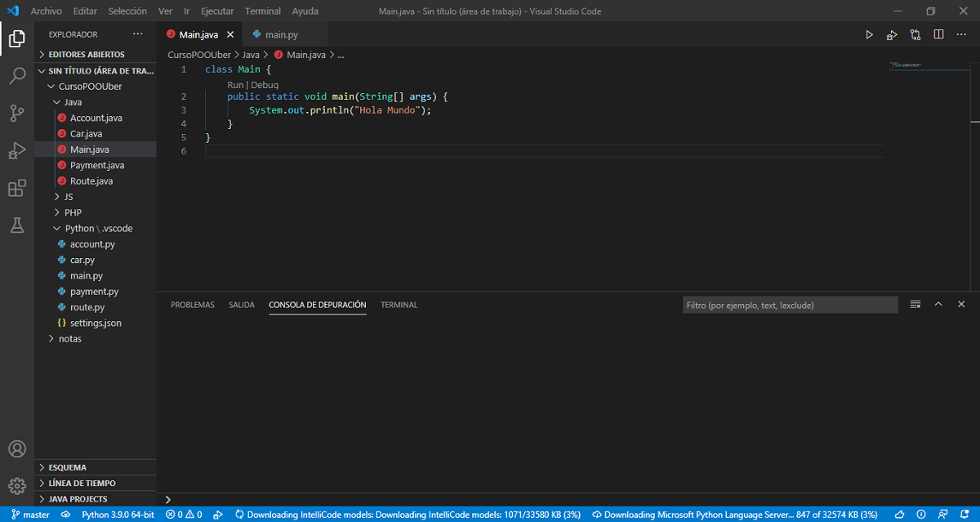Click the feedback icon in status bar
980x522 pixels.
pos(945,515)
